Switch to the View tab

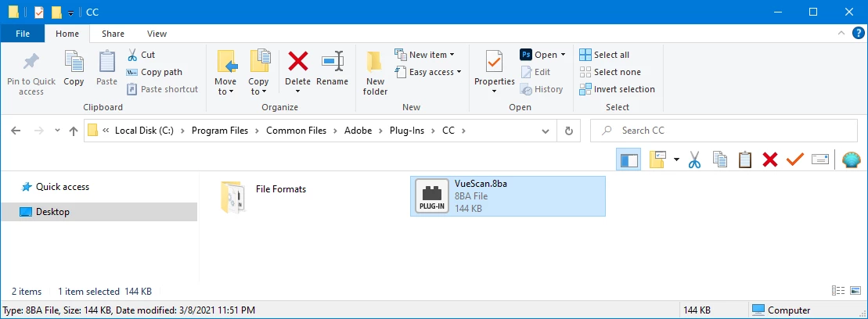pos(157,34)
